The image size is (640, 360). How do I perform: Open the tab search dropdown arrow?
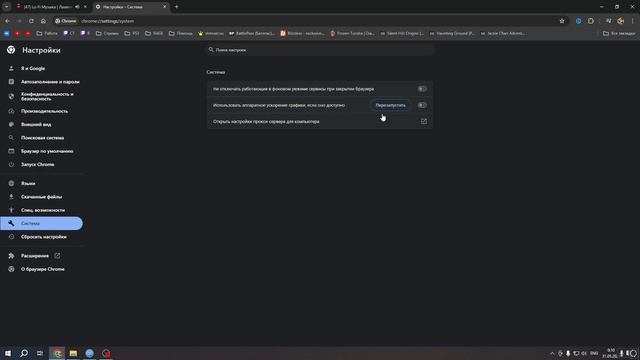point(7,7)
